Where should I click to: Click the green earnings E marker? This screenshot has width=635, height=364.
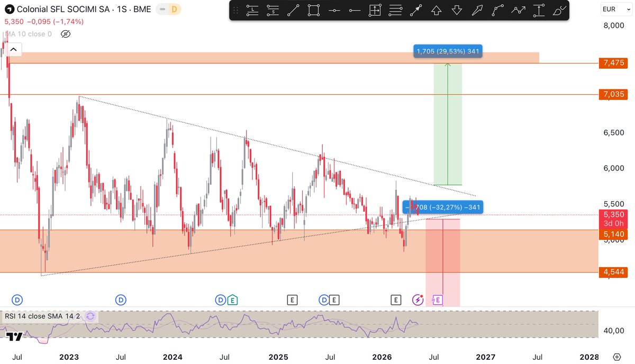232,300
